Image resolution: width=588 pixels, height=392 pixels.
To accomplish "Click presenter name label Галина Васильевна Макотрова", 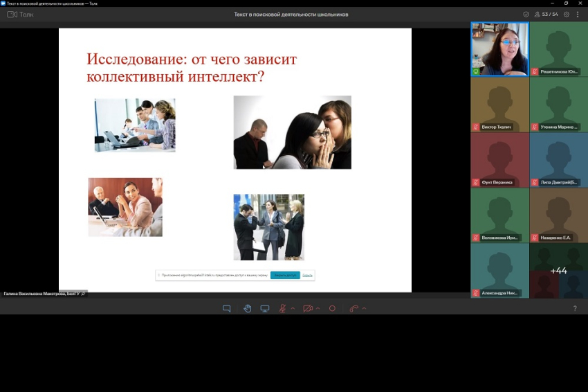I will (x=42, y=294).
